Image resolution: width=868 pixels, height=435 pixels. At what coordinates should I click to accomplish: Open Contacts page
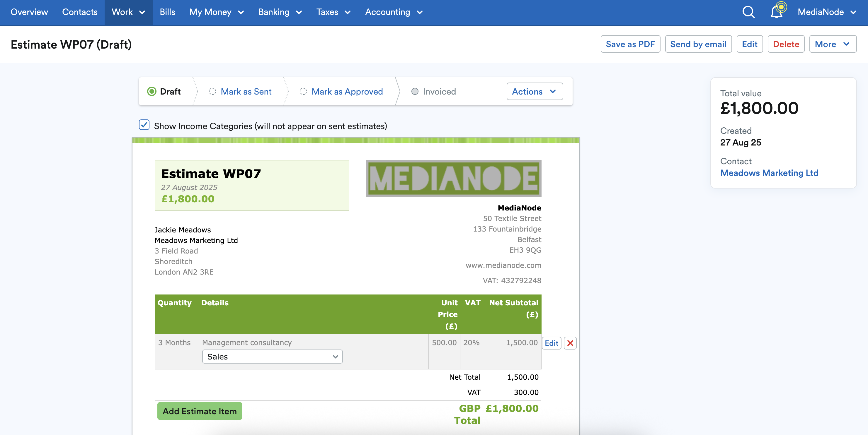[80, 12]
